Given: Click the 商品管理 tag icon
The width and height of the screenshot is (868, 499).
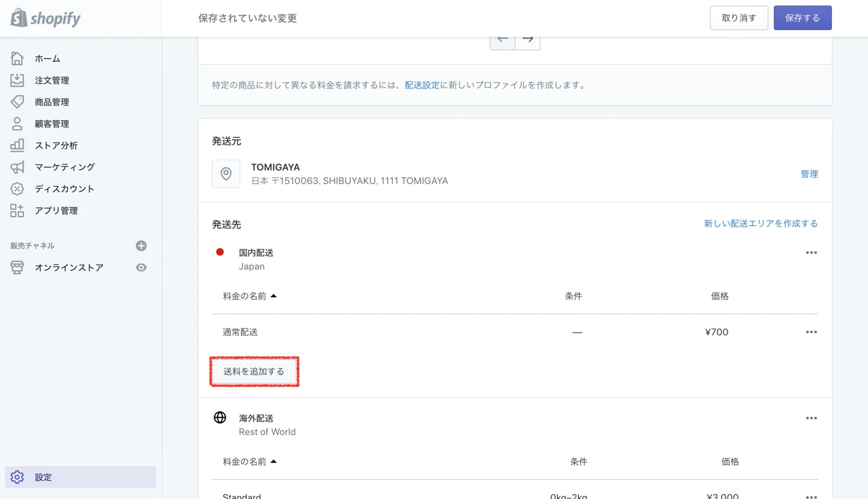Looking at the screenshot, I should click(17, 102).
